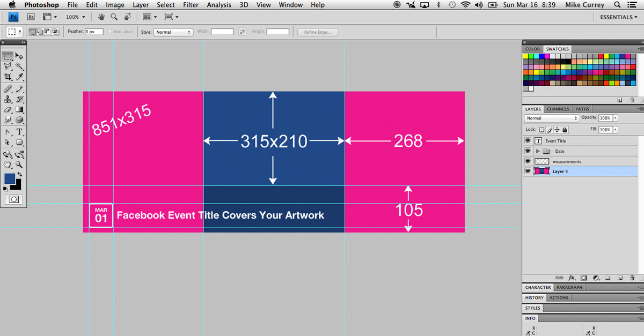Open the Filter menu

[191, 5]
